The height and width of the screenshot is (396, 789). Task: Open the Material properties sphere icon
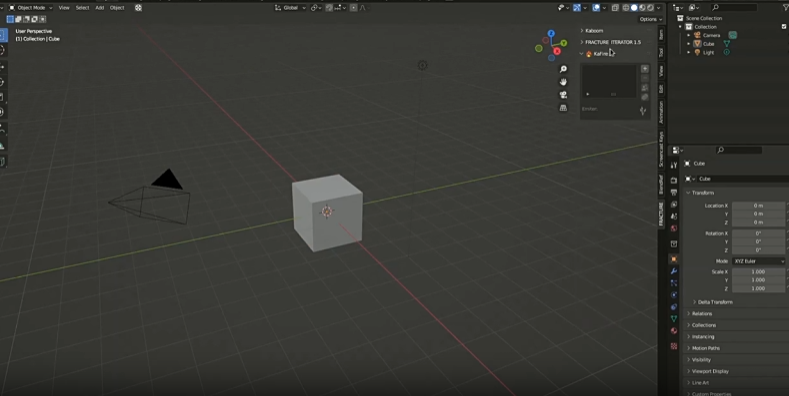(x=674, y=331)
